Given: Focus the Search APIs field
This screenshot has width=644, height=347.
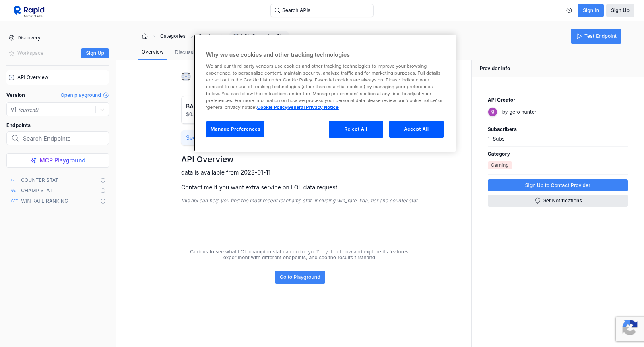Looking at the screenshot, I should 322,10.
